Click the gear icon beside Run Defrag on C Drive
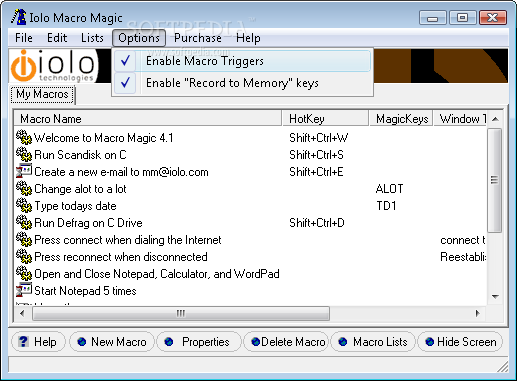The height and width of the screenshot is (381, 517). 24,222
